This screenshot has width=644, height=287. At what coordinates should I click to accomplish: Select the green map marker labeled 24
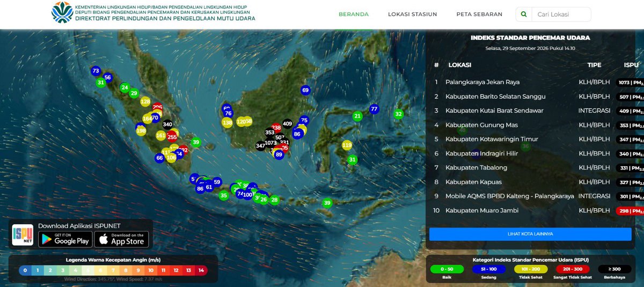[x=125, y=87]
